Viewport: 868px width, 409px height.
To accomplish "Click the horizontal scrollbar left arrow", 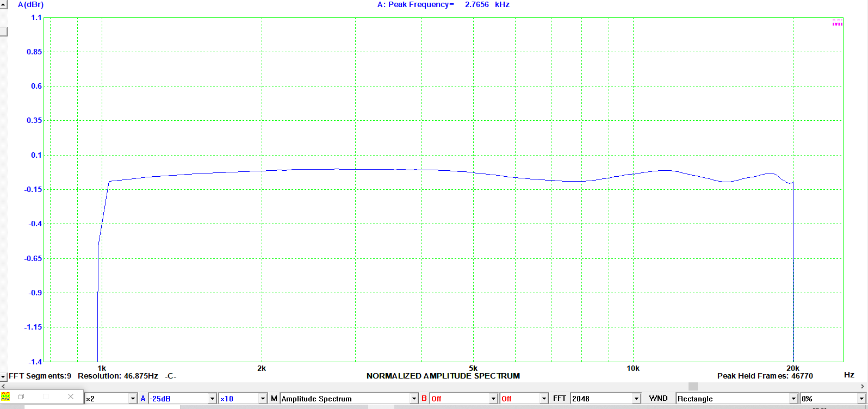I will coord(3,386).
